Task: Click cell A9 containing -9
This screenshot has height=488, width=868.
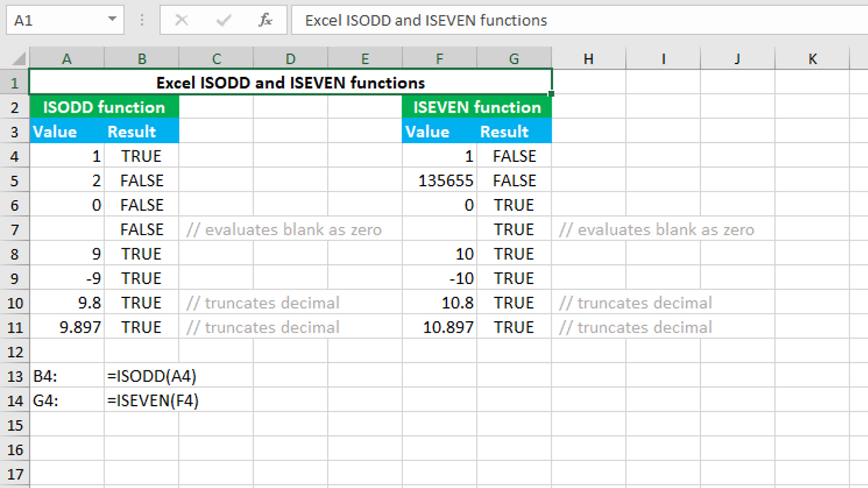Action: [67, 278]
